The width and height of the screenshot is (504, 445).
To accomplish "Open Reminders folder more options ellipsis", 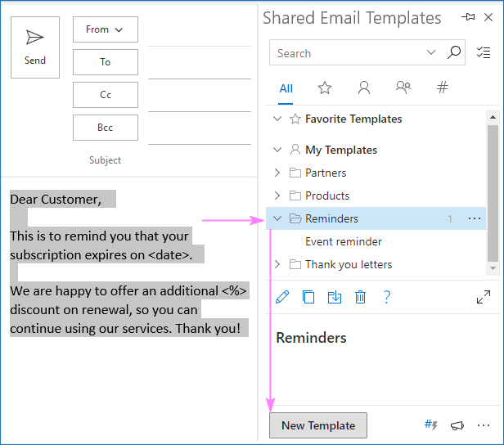I will (475, 218).
